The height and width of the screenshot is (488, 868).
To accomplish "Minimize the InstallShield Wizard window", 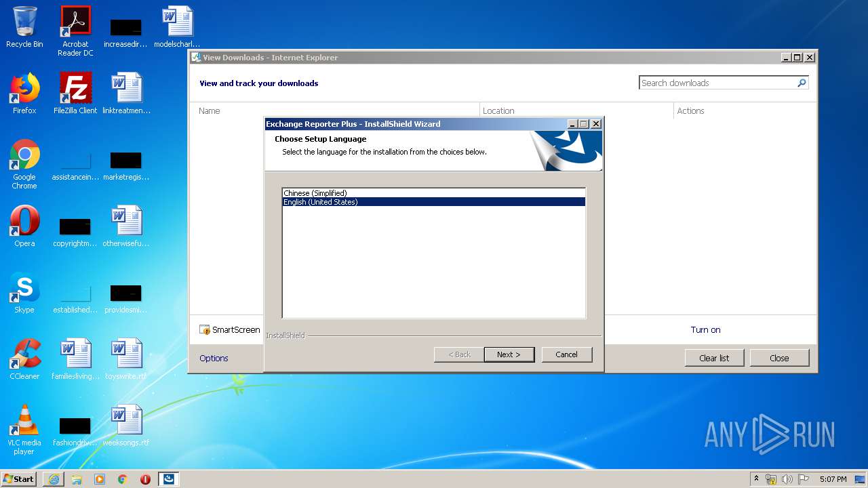I will tap(573, 124).
